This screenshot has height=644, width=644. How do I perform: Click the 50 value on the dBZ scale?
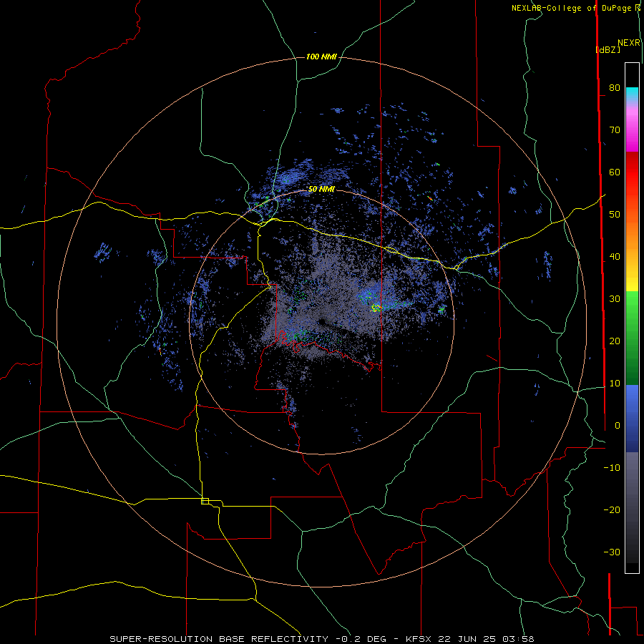615,215
